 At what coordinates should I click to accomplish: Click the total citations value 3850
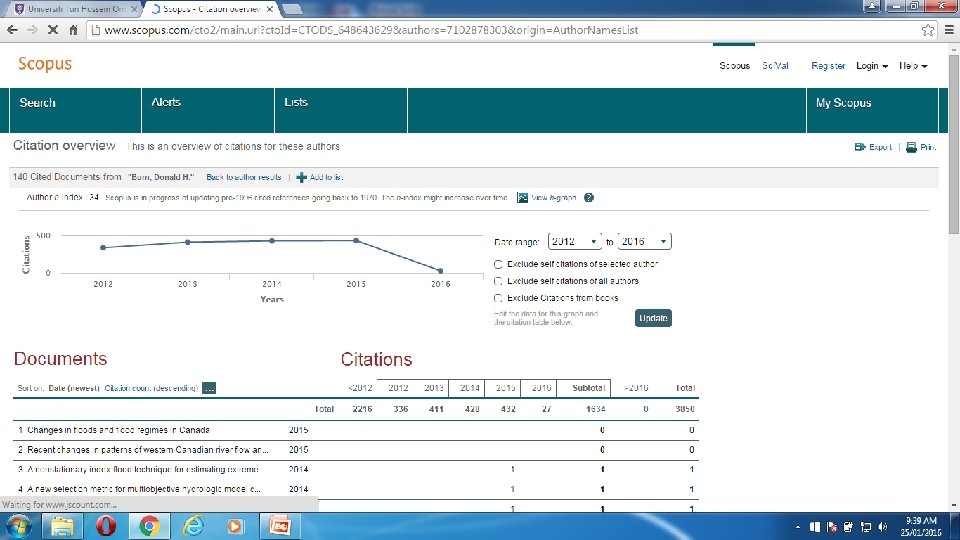pos(684,409)
